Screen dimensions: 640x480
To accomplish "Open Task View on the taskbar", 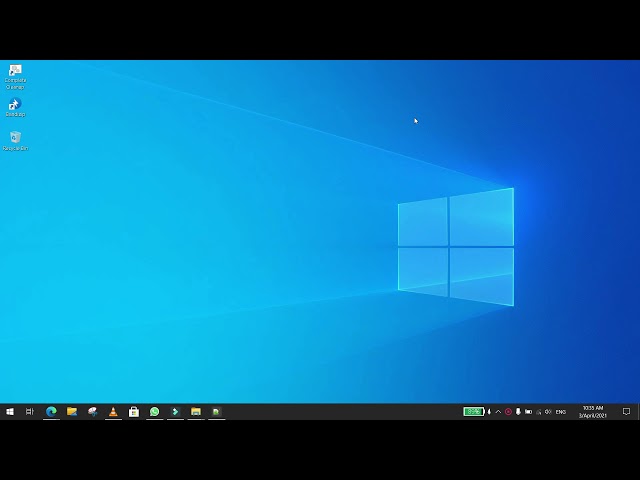I will [x=29, y=411].
